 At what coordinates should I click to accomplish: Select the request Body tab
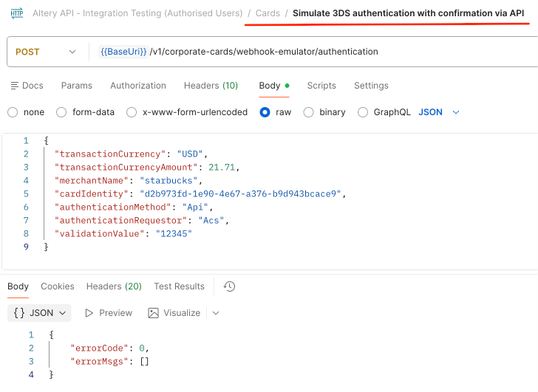273,86
